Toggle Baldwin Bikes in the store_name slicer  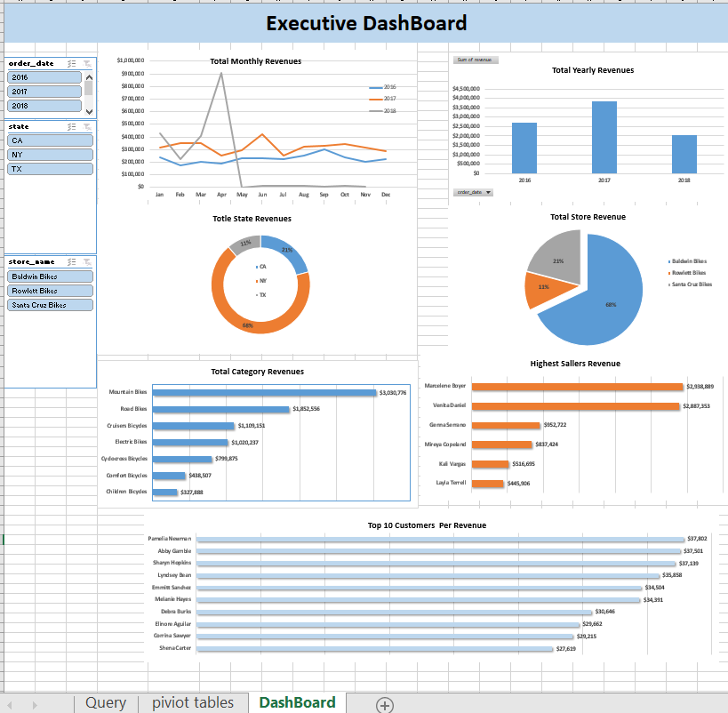[51, 276]
